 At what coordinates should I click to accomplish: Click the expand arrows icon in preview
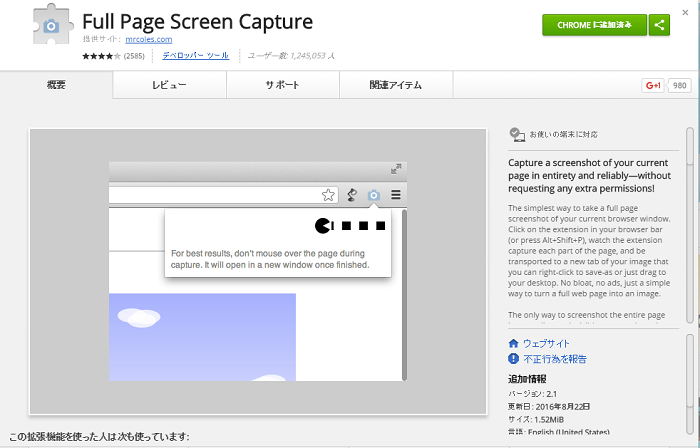pyautogui.click(x=396, y=169)
